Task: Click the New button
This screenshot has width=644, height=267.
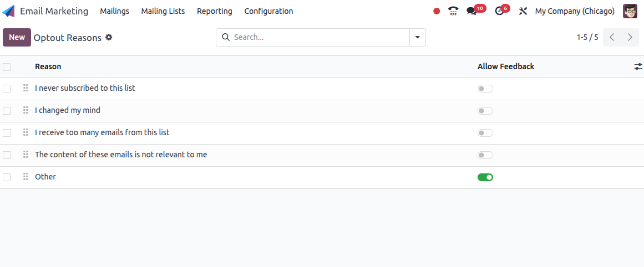Action: click(x=17, y=37)
